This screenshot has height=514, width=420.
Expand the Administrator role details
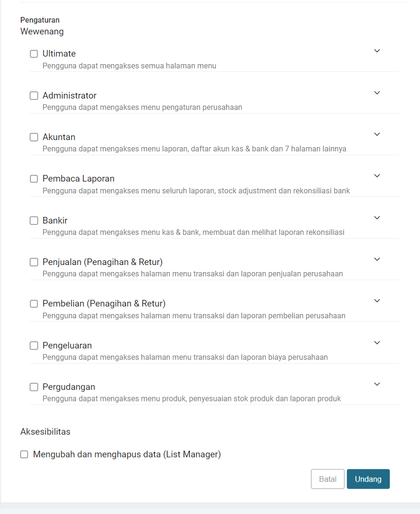pyautogui.click(x=377, y=93)
